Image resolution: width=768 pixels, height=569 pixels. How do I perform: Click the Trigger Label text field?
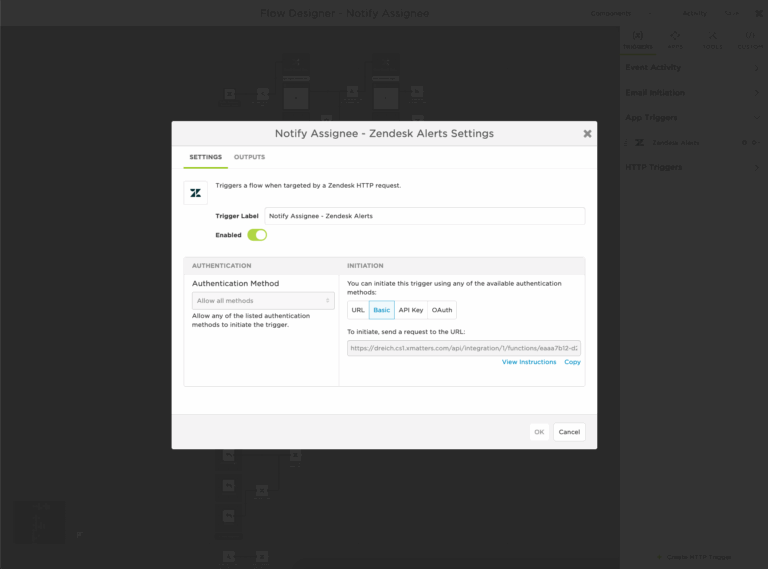[x=424, y=216]
